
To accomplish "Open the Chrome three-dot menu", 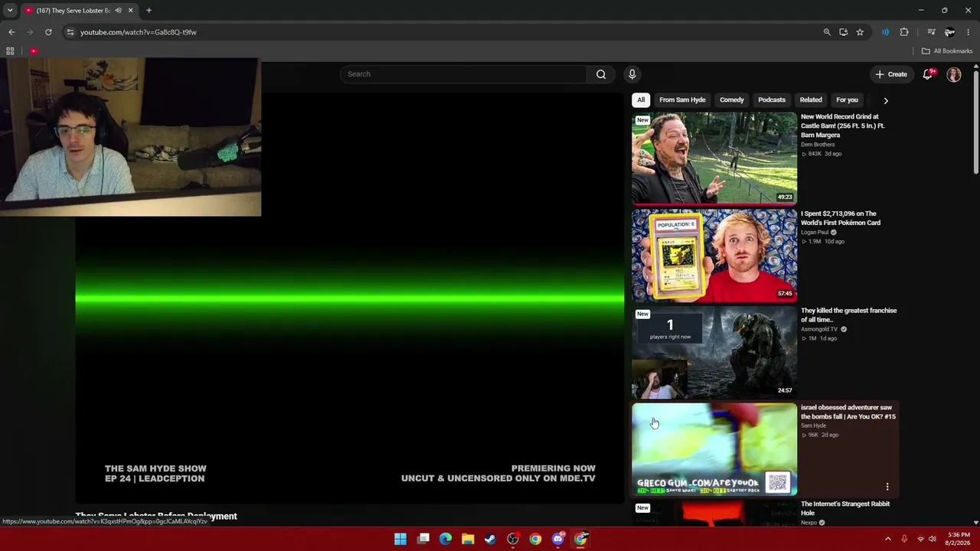I will [x=969, y=32].
